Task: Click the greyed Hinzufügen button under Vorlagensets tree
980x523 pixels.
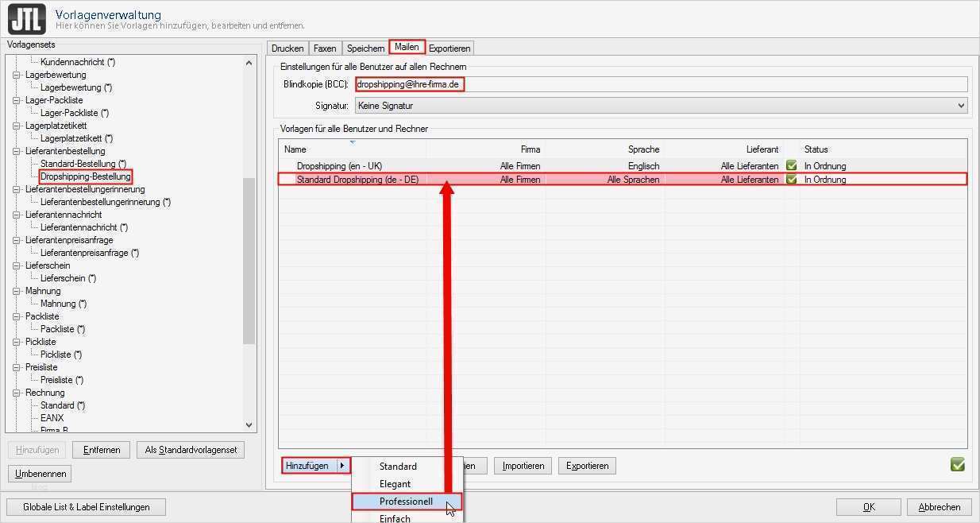Action: tap(37, 450)
